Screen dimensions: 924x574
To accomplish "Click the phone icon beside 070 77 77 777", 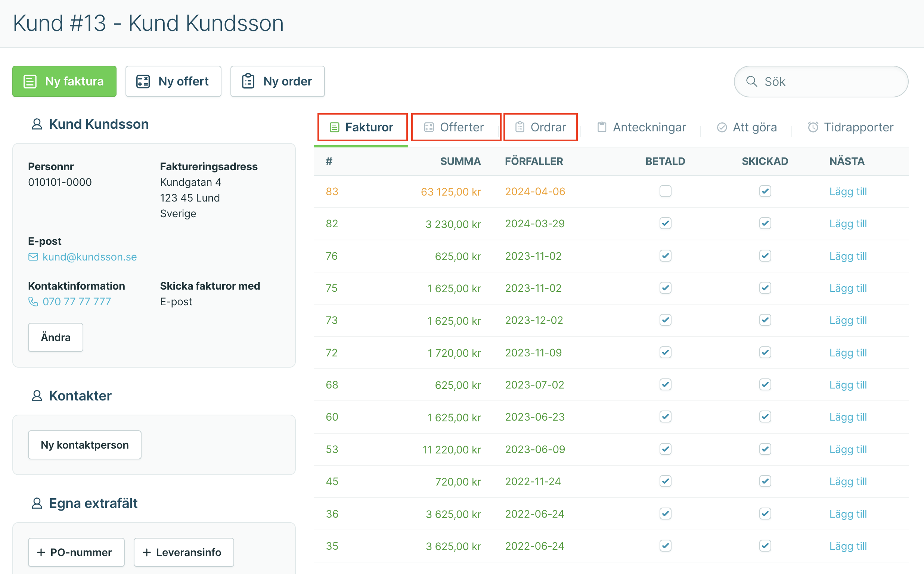I will 33,302.
